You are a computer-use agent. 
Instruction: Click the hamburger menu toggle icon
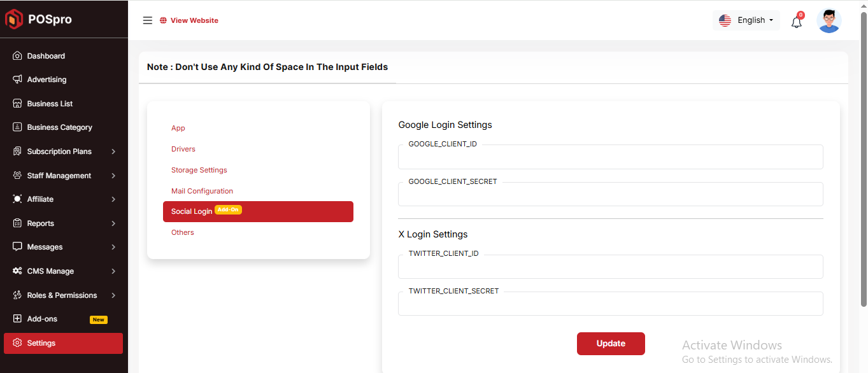147,20
